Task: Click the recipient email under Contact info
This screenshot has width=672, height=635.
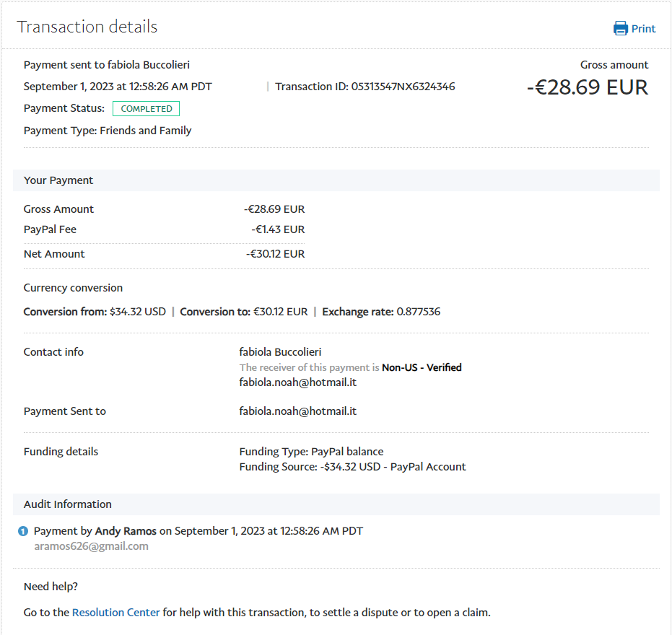Action: 297,382
